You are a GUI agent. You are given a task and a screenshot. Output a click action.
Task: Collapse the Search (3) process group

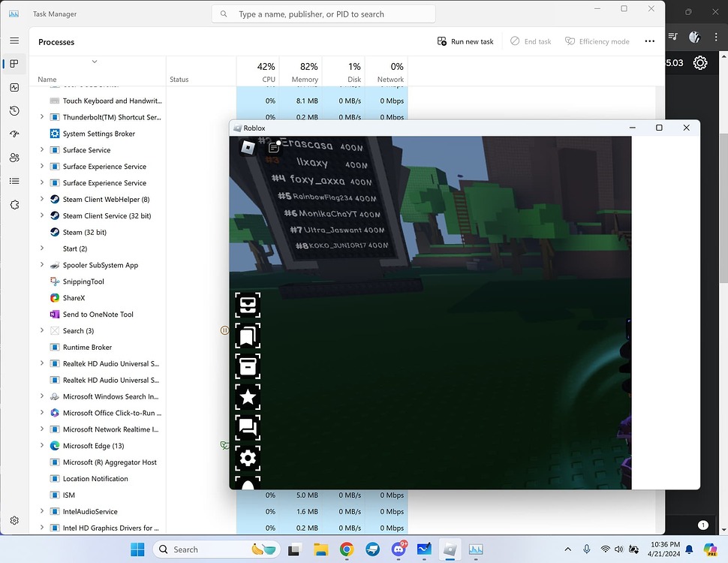41,330
